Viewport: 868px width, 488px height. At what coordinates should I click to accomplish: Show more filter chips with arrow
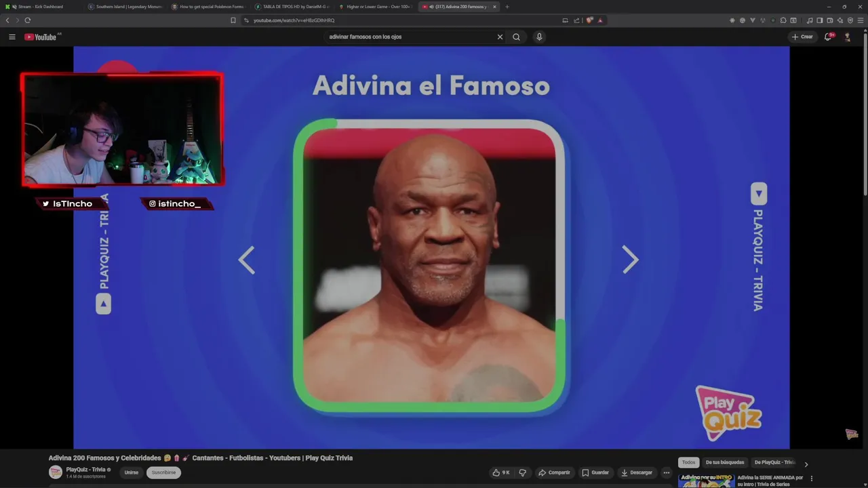806,464
